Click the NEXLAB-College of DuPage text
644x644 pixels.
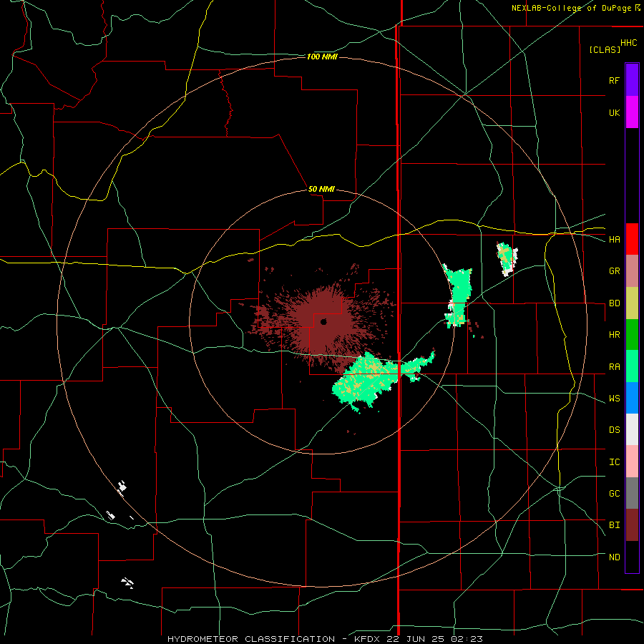[x=572, y=8]
